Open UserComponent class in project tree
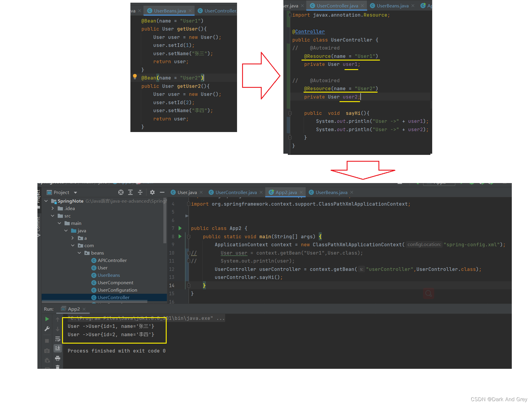Image resolution: width=532 pixels, height=405 pixels. coord(115,282)
